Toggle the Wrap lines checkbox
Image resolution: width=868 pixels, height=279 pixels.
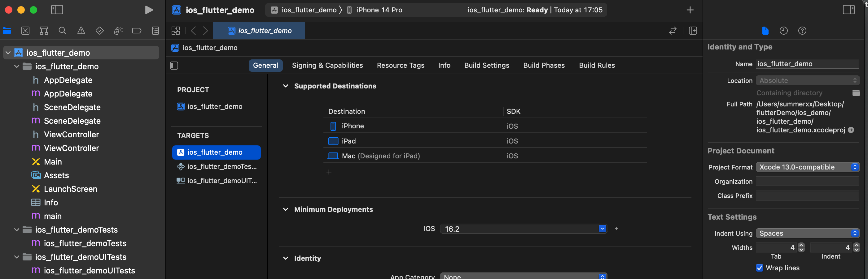pos(760,268)
